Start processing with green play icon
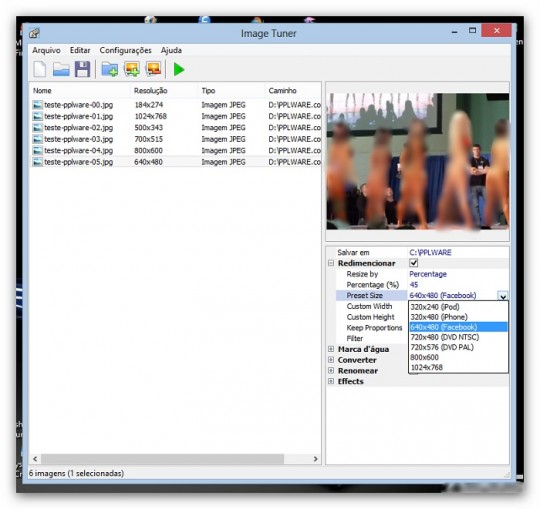The width and height of the screenshot is (540, 509). pos(179,70)
